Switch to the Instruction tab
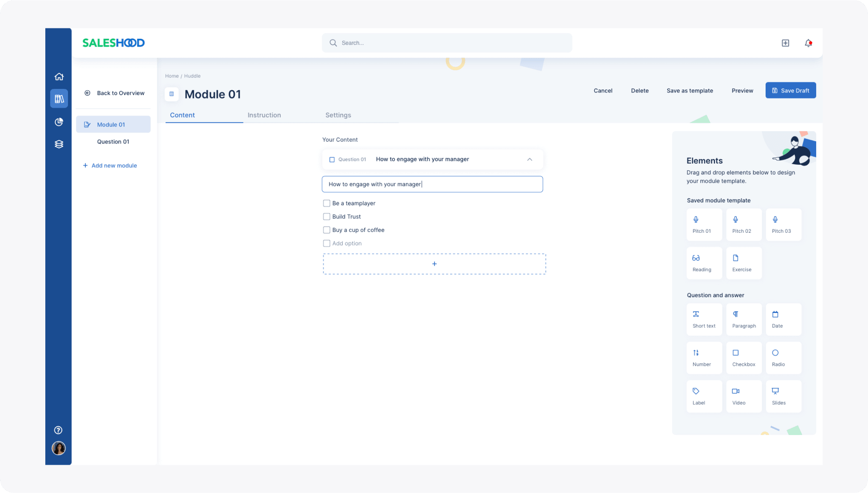The height and width of the screenshot is (493, 868). tap(264, 115)
